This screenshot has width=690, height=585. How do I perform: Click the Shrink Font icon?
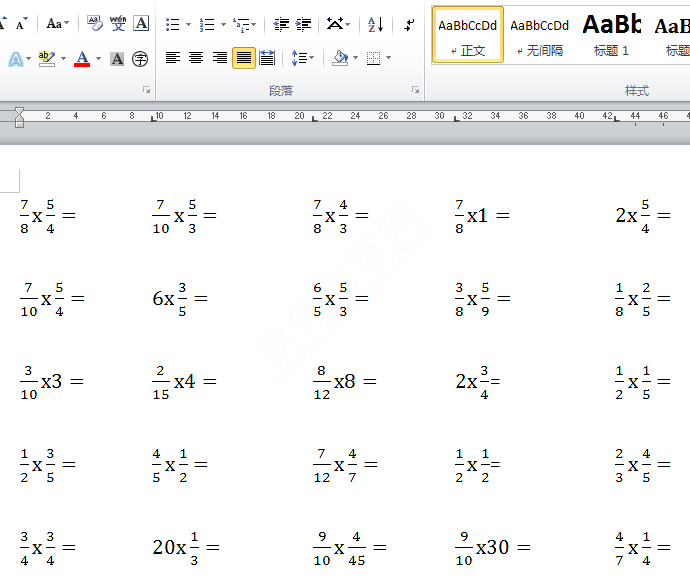[21, 23]
